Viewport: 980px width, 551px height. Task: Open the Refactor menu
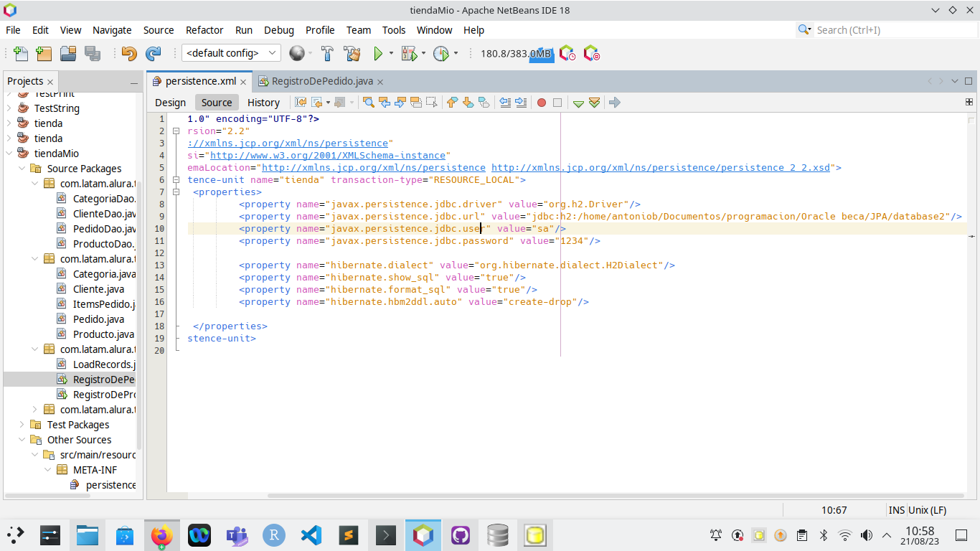(204, 30)
